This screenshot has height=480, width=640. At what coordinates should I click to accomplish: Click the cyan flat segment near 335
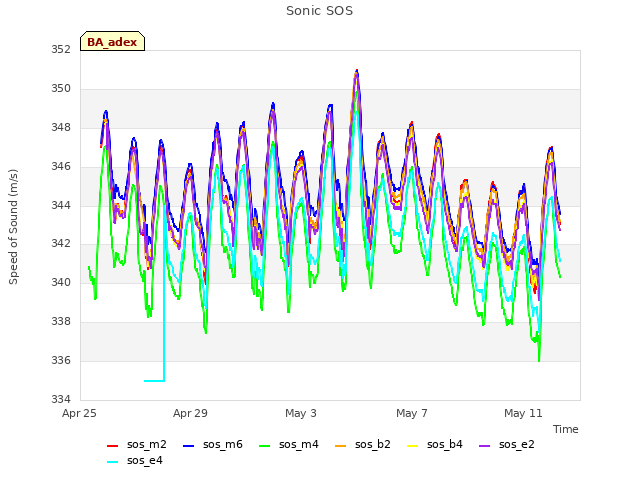point(154,381)
